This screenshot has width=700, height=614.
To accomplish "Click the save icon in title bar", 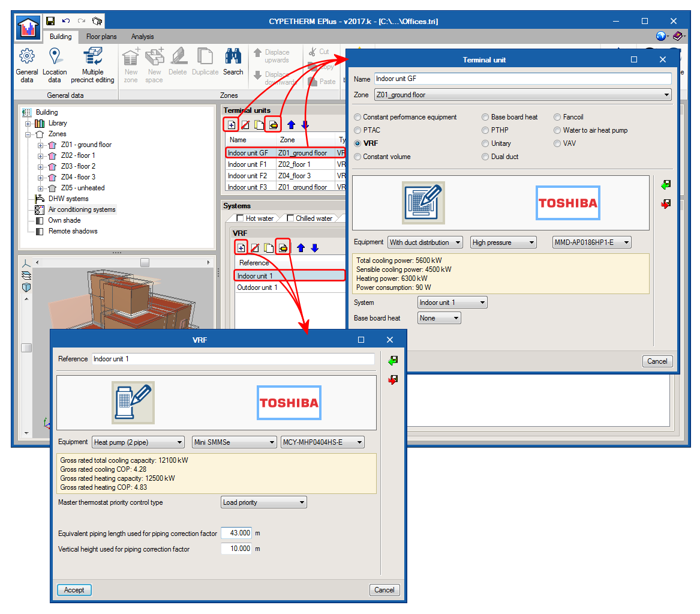I will (x=50, y=21).
